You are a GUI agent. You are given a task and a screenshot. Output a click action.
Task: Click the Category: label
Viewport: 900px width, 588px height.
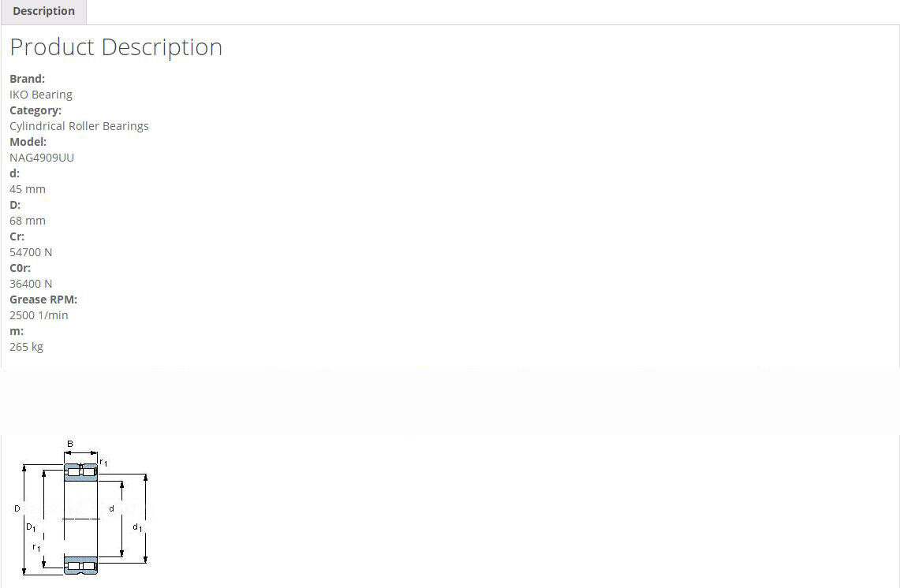coord(35,110)
